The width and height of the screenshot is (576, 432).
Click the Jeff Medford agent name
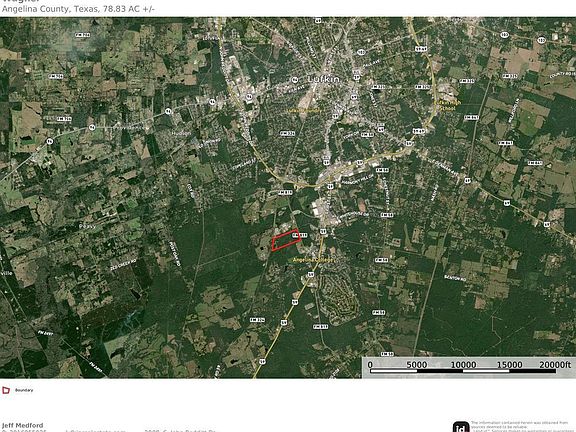point(22,425)
